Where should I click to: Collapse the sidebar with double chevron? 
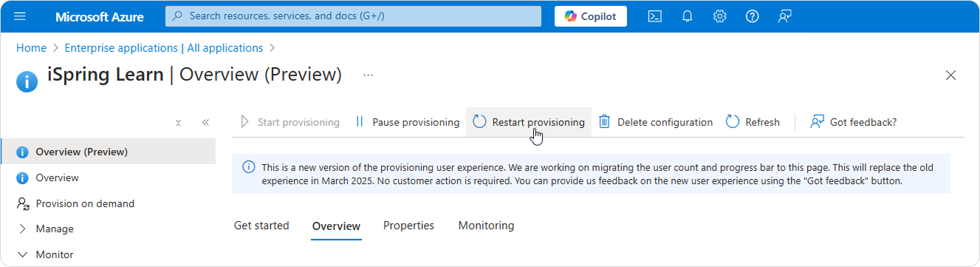click(x=205, y=123)
